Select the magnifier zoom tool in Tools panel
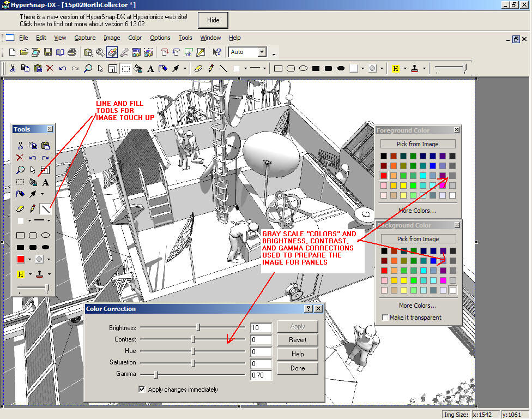Screen dimensions: 532x419 (20, 170)
